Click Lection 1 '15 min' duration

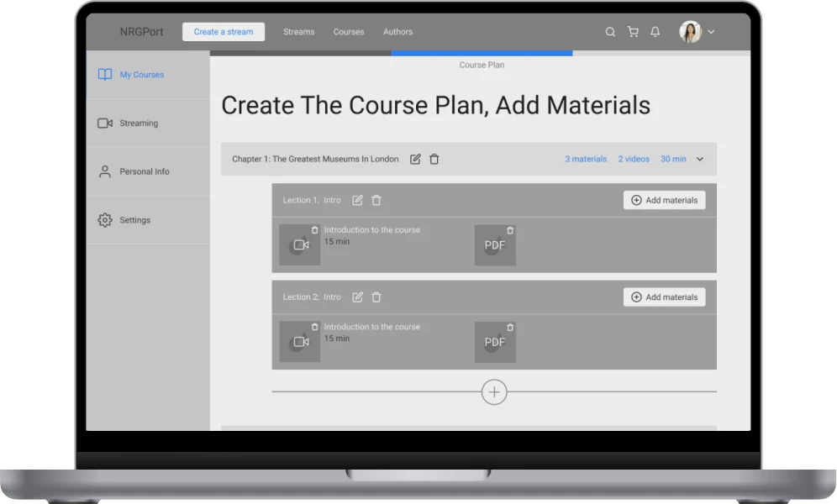337,242
